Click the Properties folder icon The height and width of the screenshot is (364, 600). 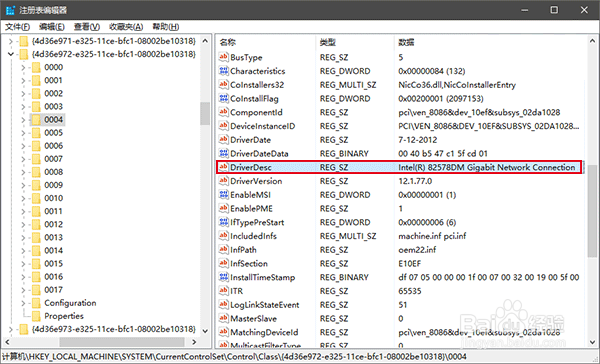pos(36,316)
